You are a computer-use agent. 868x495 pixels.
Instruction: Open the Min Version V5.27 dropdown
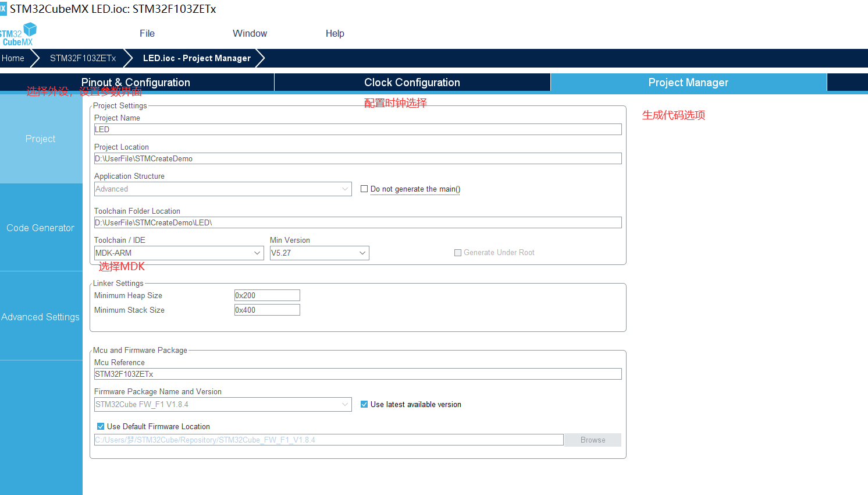pyautogui.click(x=319, y=253)
